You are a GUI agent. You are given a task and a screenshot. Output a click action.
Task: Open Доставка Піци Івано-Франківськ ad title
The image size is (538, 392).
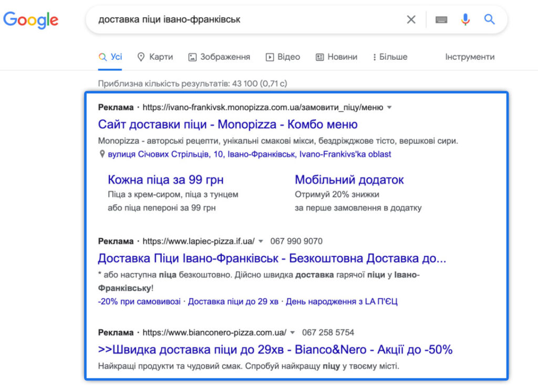click(x=272, y=258)
